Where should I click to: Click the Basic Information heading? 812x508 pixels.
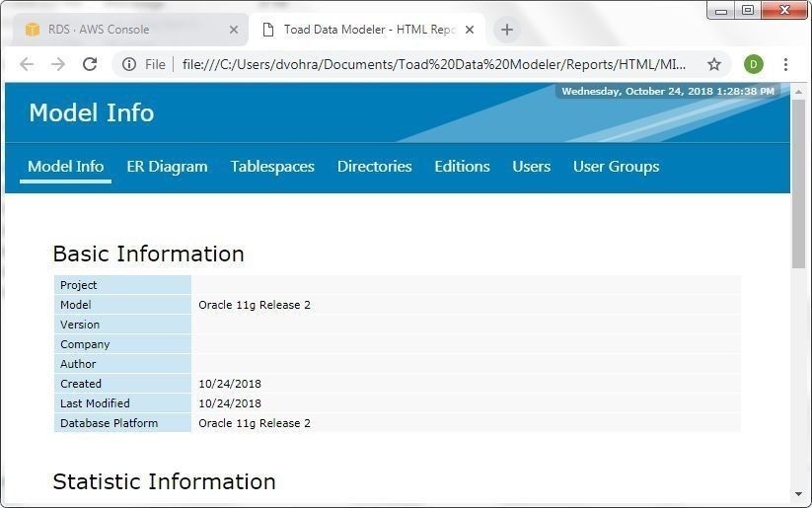coord(148,254)
